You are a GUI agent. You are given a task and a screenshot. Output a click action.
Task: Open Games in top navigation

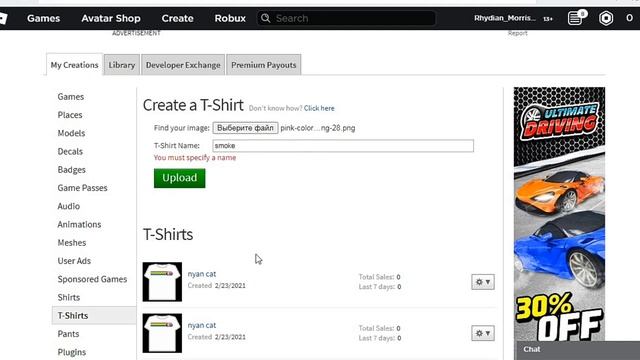coord(44,18)
